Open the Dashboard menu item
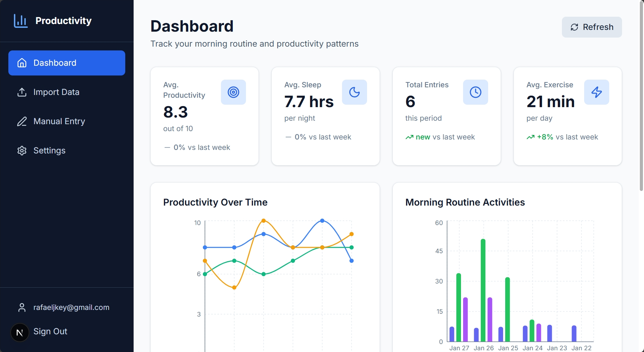 click(67, 63)
